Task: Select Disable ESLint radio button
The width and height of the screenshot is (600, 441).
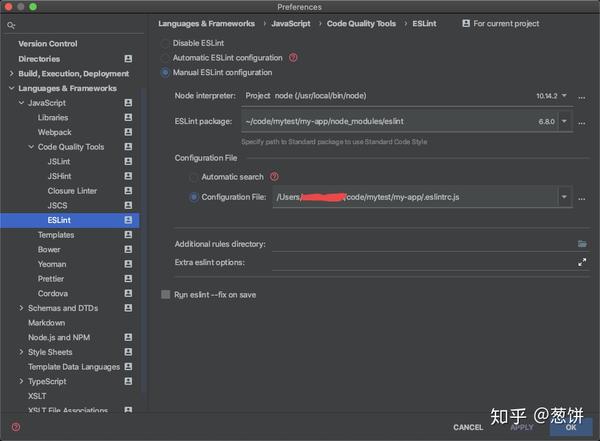Action: click(x=165, y=43)
